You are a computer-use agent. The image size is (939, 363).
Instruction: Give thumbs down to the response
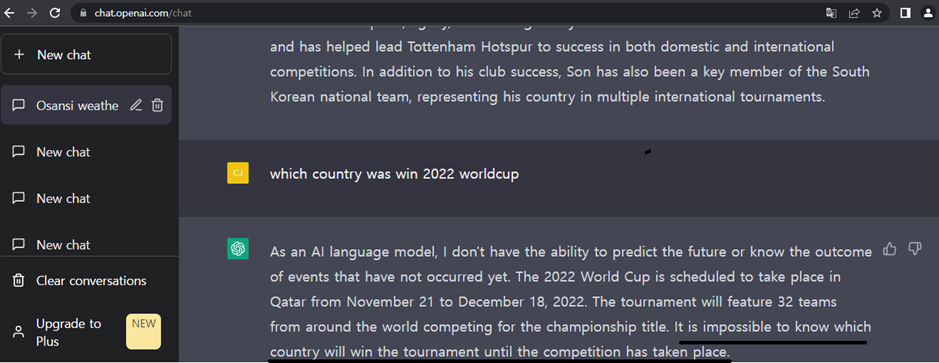pyautogui.click(x=914, y=249)
